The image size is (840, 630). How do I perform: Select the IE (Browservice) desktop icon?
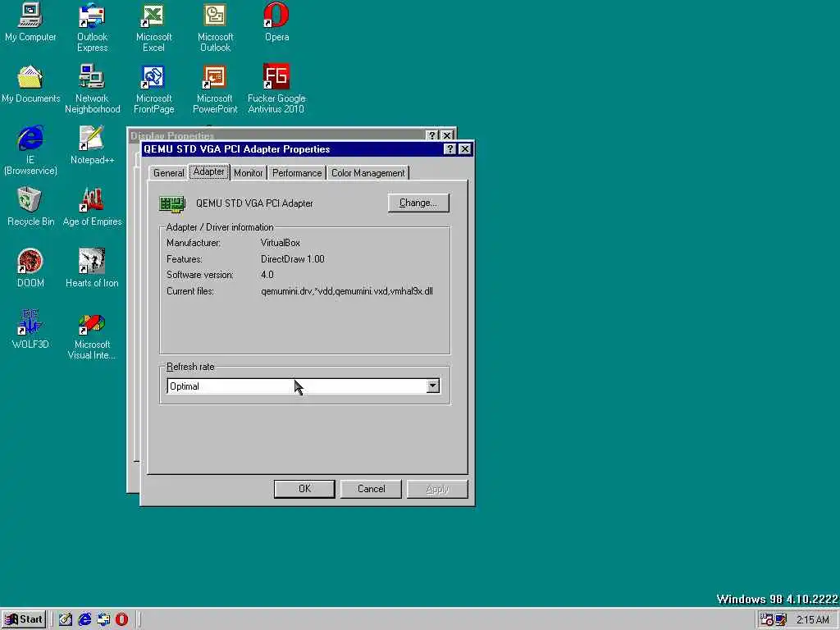pos(30,151)
